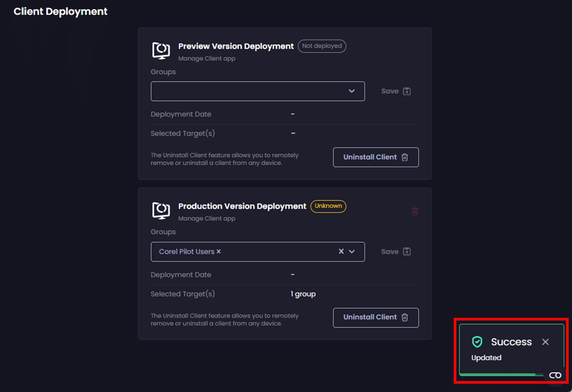Save the Production deployment groups
This screenshot has width=572, height=392.
pos(396,251)
